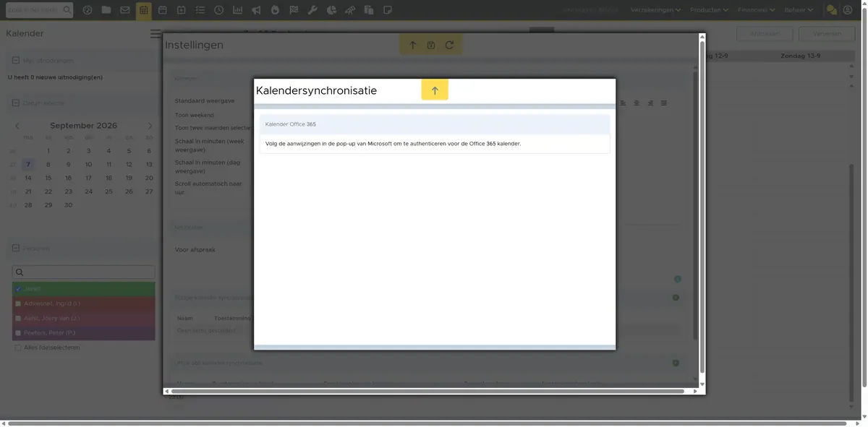Open the bar chart icon in top bar
Screen dimensions: 868x427
click(x=237, y=10)
